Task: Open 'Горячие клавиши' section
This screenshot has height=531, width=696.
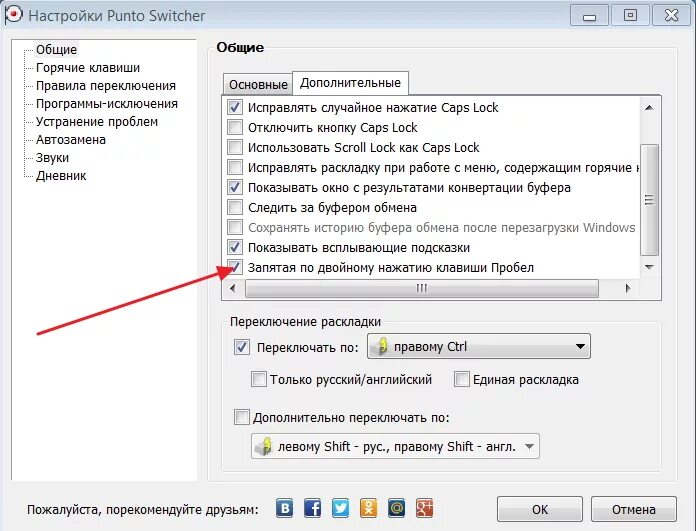Action: [x=88, y=68]
